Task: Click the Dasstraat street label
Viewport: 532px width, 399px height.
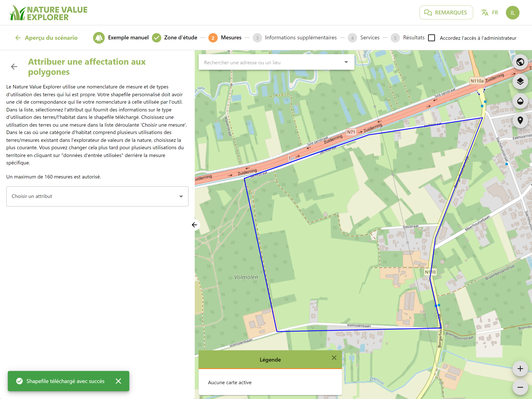Action: (411, 226)
